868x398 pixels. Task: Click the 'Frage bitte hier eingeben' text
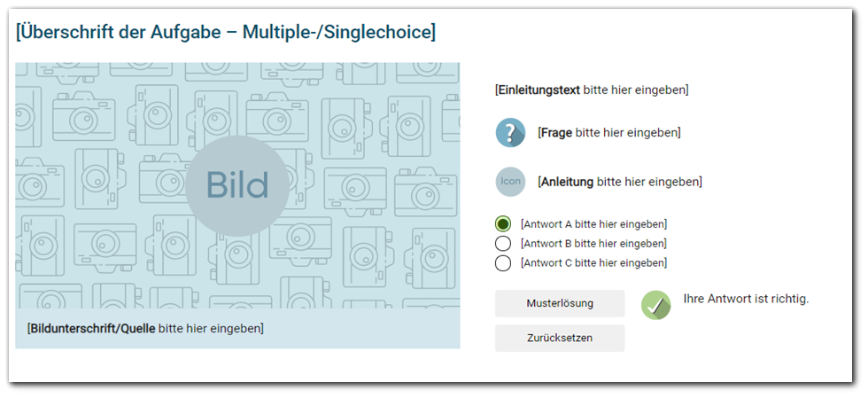[x=609, y=133]
